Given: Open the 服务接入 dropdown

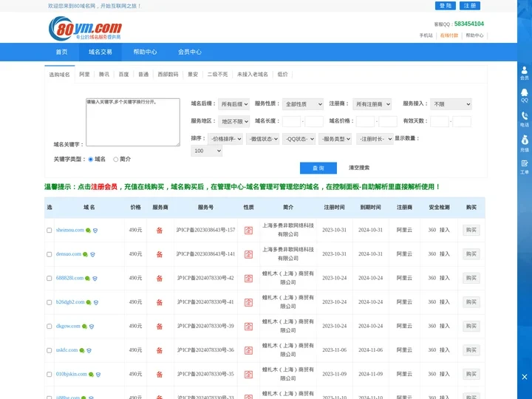Looking at the screenshot, I should pos(451,104).
